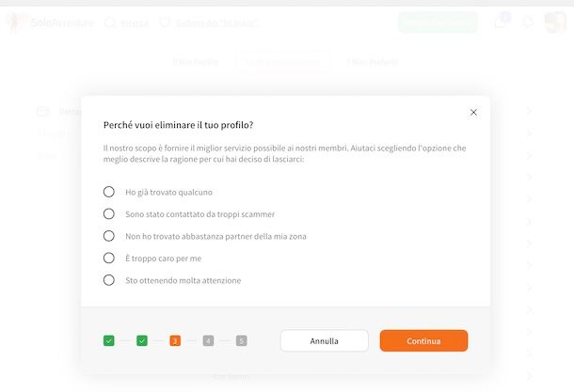Click the orange step 3 indicator
The width and height of the screenshot is (574, 392).
(x=175, y=341)
